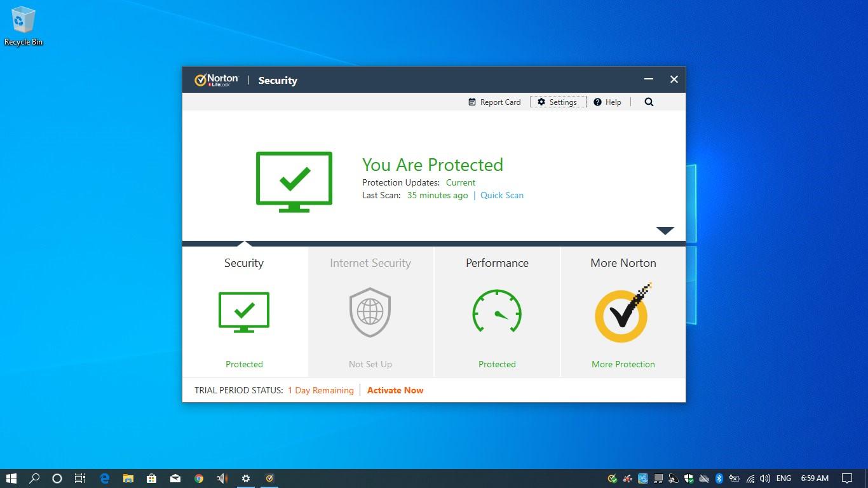Click the Norton search magnifier icon

649,102
